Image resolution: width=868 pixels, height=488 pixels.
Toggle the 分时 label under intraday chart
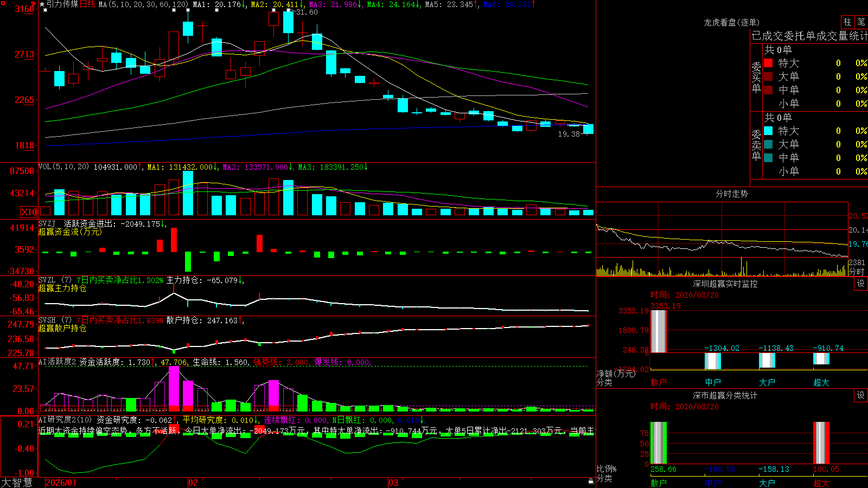tap(857, 272)
